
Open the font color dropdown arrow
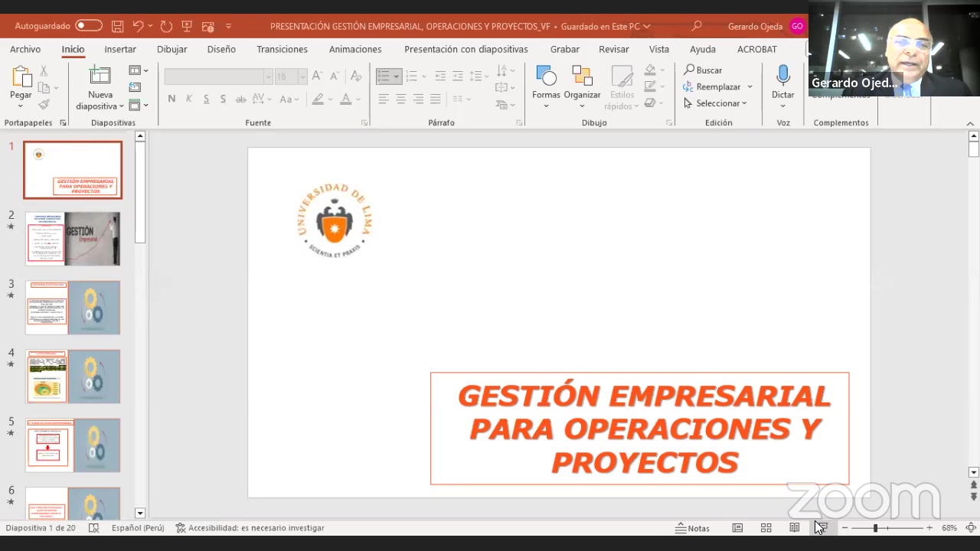point(358,99)
